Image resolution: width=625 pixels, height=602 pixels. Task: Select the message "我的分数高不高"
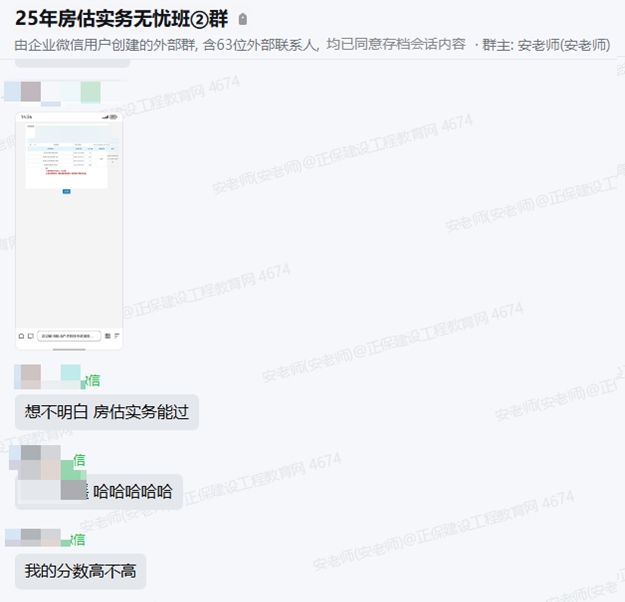(x=80, y=572)
